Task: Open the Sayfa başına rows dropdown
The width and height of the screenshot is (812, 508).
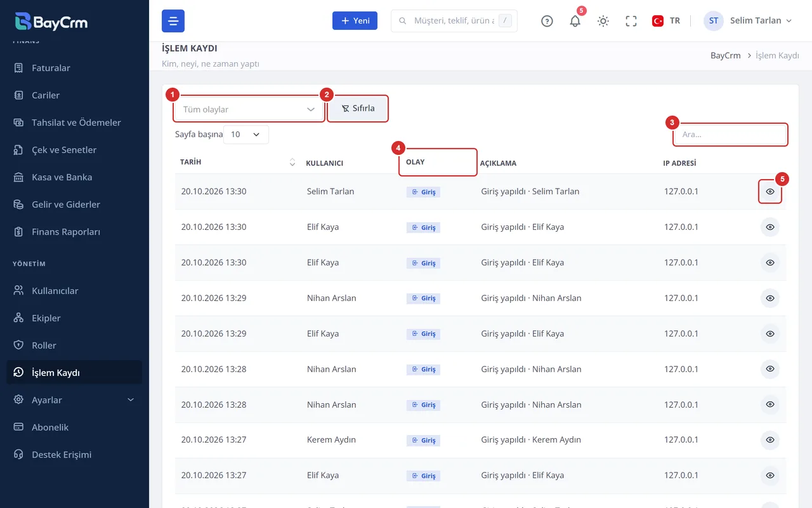Action: click(x=246, y=135)
